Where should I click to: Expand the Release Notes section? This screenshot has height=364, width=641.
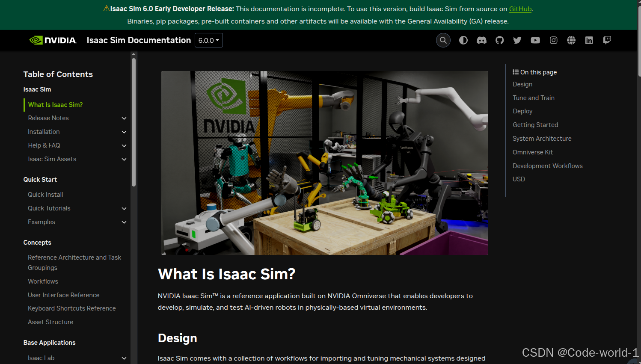124,118
